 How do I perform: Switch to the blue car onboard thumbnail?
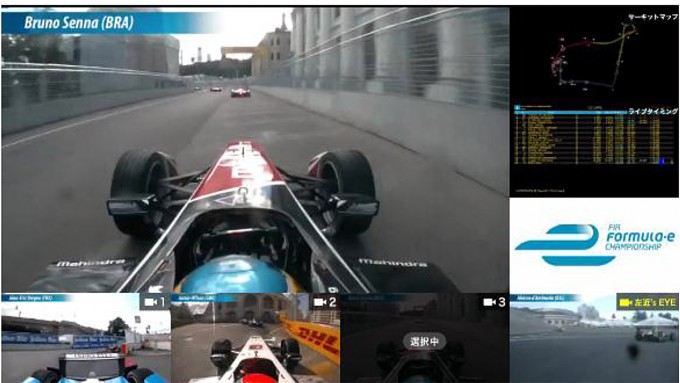pos(86,338)
